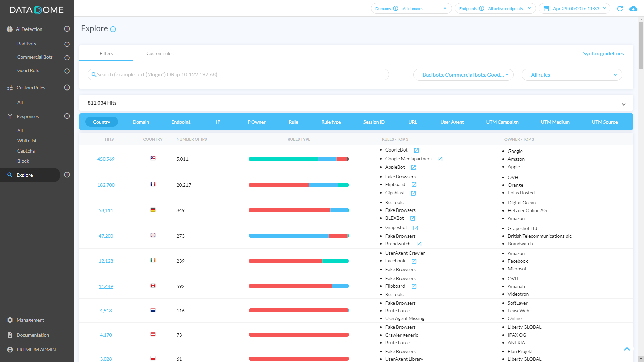Open BLEXBot external link icon
This screenshot has height=362, width=644.
point(413,218)
